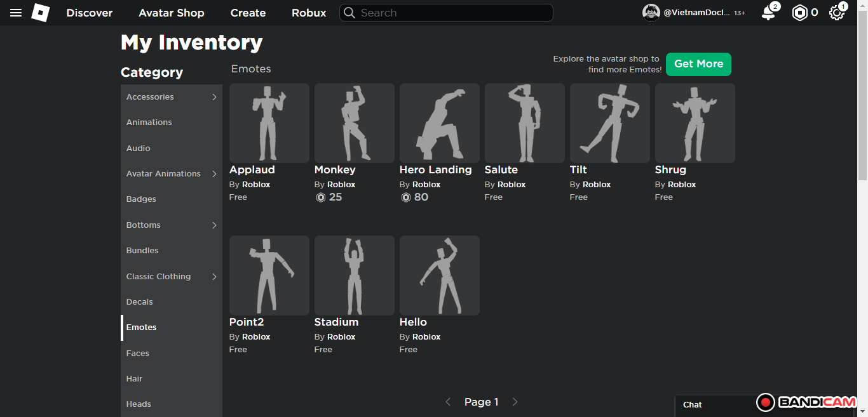
Task: Open the Discover menu item
Action: [x=90, y=13]
